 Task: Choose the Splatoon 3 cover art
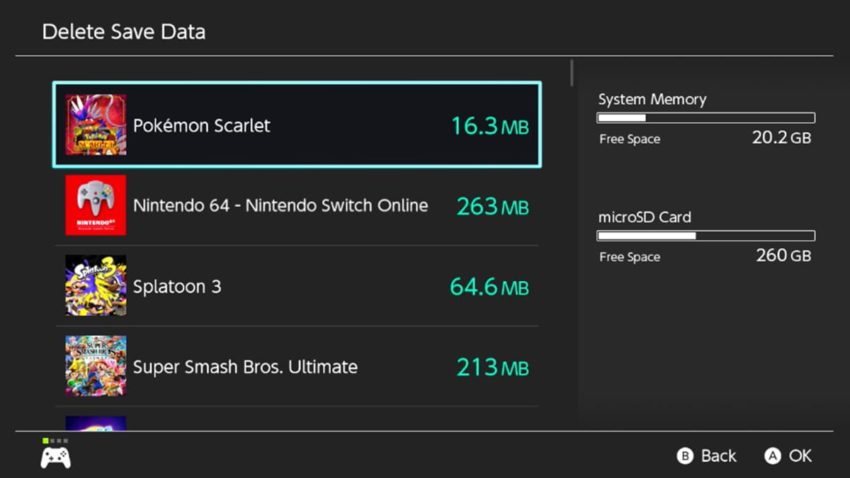[96, 285]
